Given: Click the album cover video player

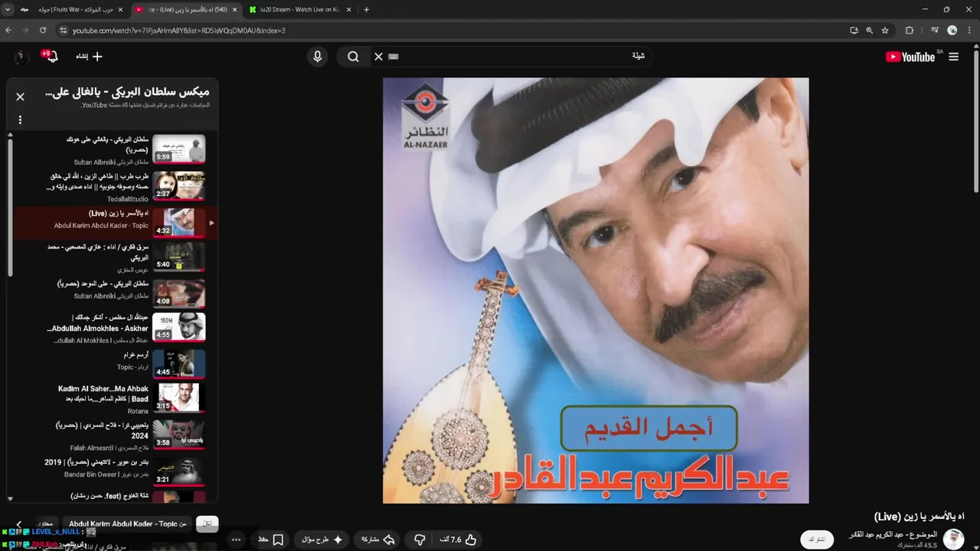Looking at the screenshot, I should point(596,290).
